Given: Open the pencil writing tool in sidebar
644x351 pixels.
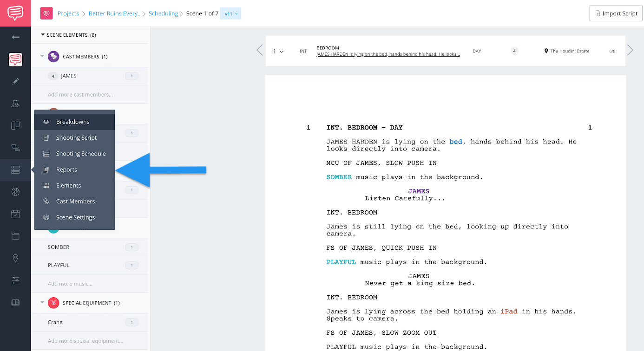Looking at the screenshot, I should coord(15,81).
